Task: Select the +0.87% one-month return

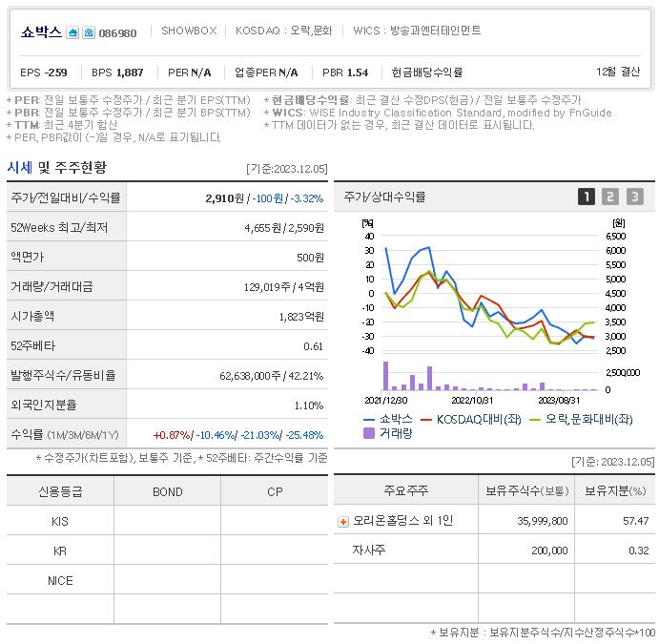Action: tap(172, 435)
